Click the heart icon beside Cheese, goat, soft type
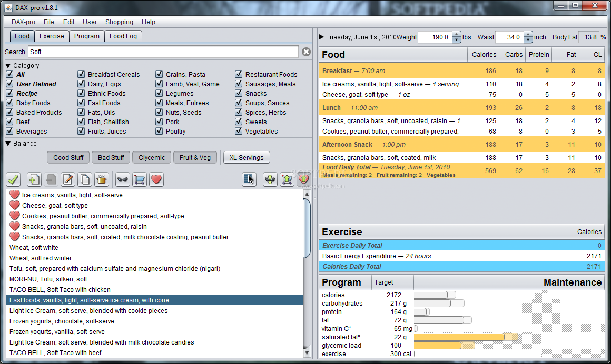Screen dimensions: 611x364 tap(14, 205)
